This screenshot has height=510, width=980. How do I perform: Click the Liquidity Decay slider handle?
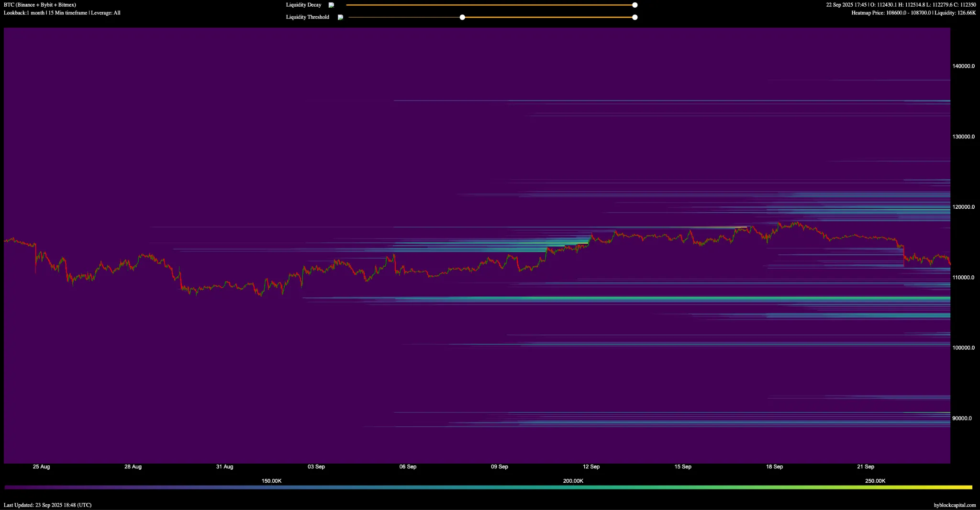pyautogui.click(x=635, y=5)
